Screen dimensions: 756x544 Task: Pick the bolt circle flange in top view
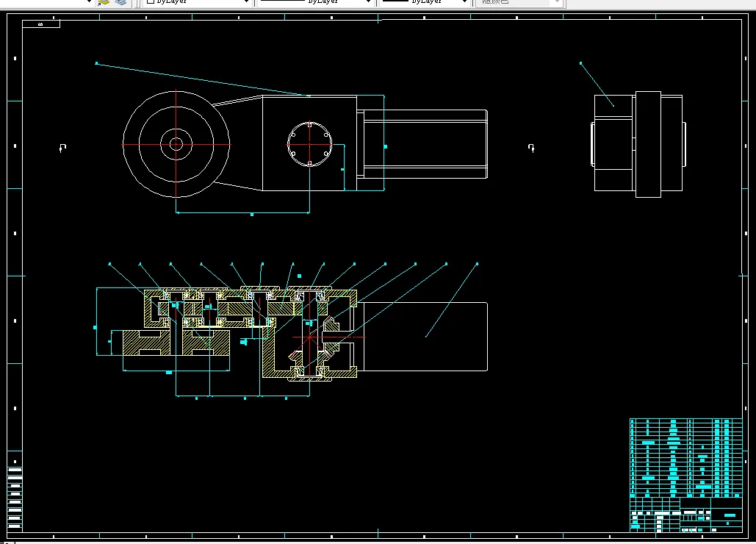(309, 144)
